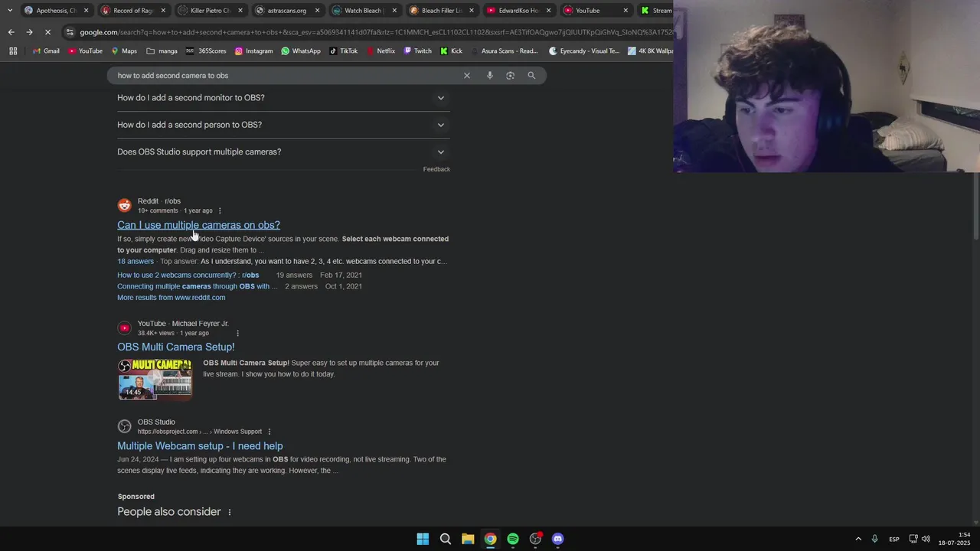Open the site info icon in address bar
Image resolution: width=980 pixels, height=551 pixels.
70,32
